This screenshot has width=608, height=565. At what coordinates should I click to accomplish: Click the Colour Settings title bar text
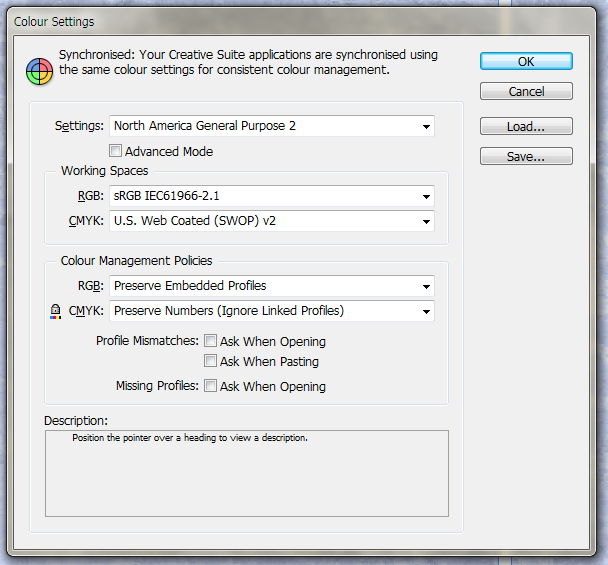click(54, 22)
